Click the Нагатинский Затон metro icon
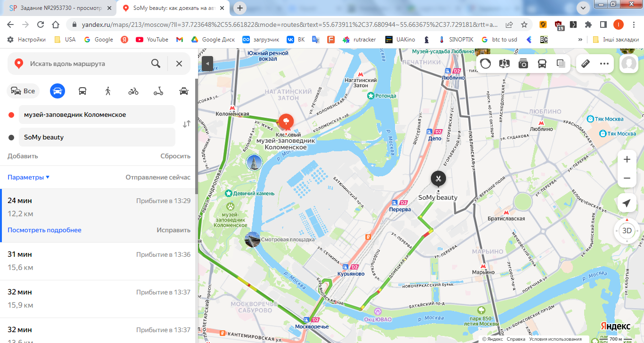 pos(361,74)
